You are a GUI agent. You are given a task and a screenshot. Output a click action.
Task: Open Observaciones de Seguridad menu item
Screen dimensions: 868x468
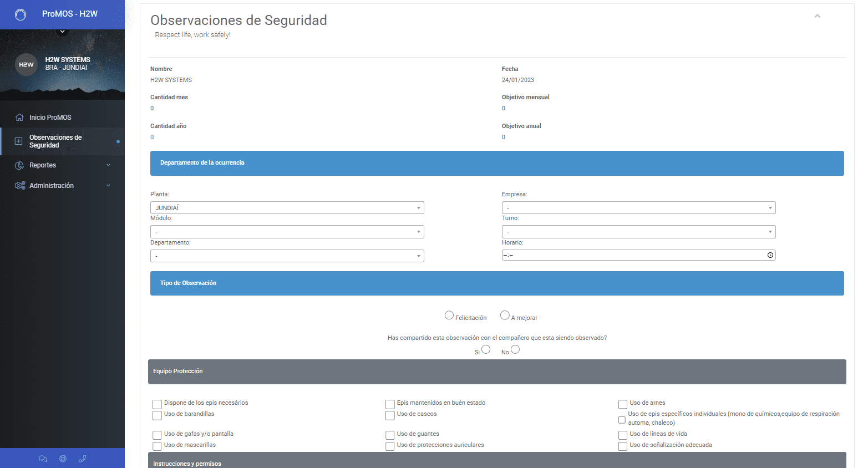point(62,141)
